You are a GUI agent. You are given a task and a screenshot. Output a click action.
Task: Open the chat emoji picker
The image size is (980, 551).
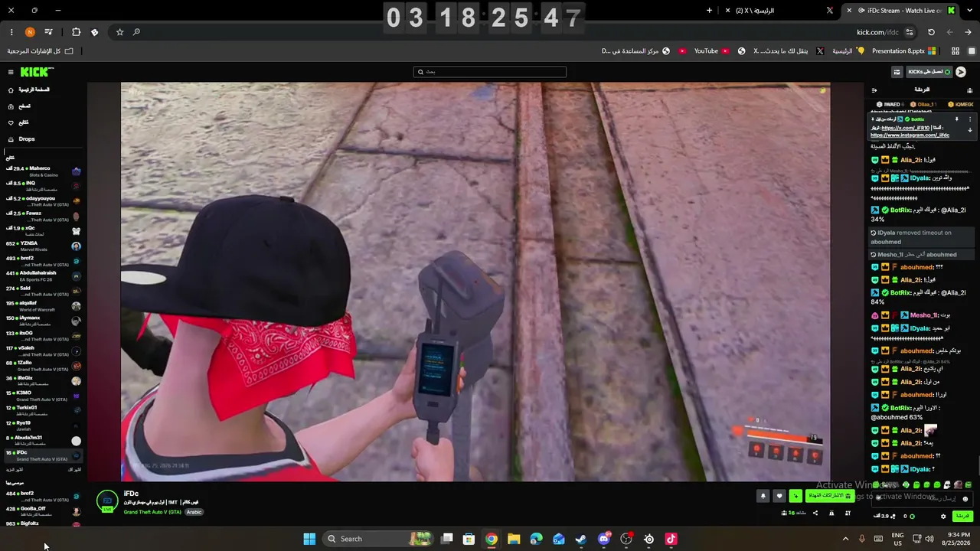(x=965, y=499)
